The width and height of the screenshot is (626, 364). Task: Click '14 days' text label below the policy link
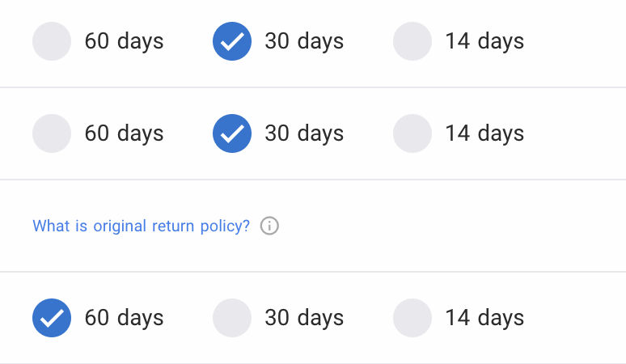pos(484,318)
